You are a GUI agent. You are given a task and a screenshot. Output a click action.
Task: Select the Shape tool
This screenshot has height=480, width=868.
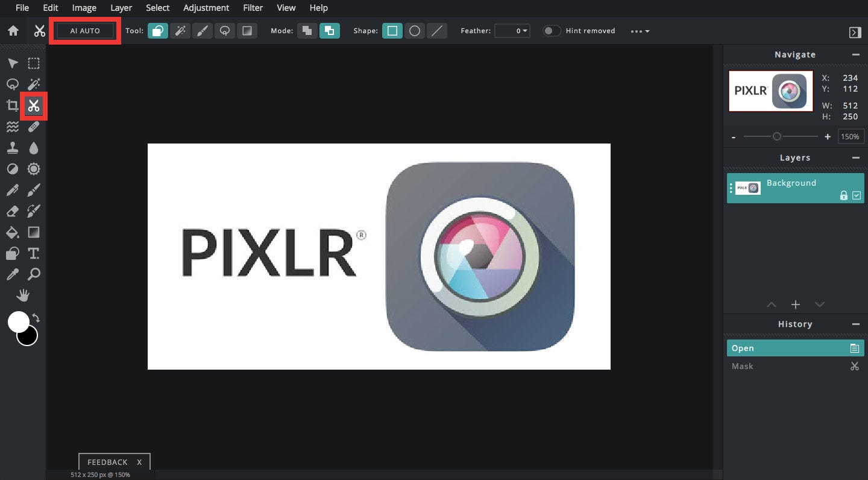click(x=13, y=253)
